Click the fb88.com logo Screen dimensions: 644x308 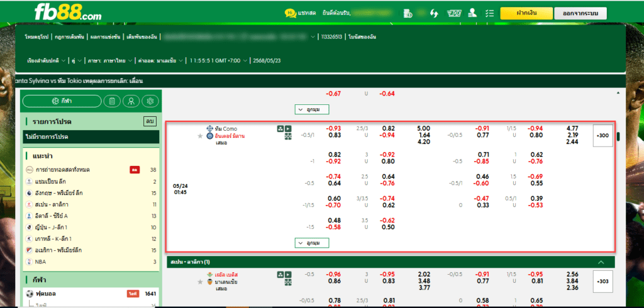pyautogui.click(x=68, y=13)
